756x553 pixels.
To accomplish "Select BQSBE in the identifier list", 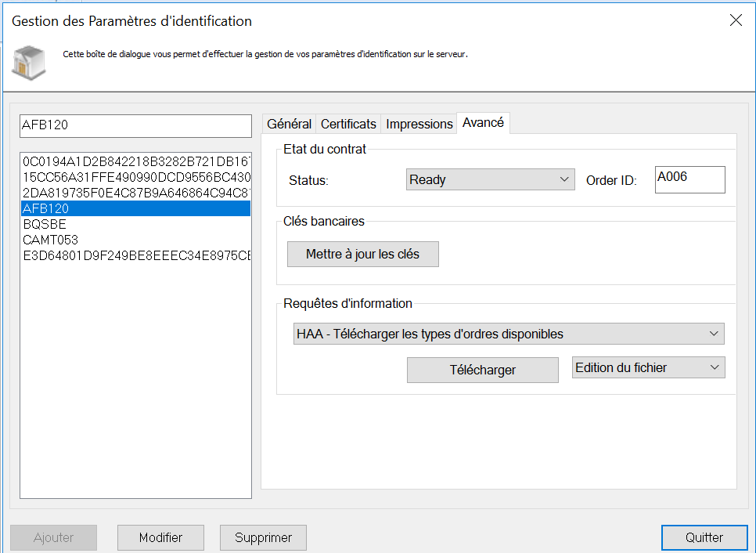I will click(x=45, y=224).
